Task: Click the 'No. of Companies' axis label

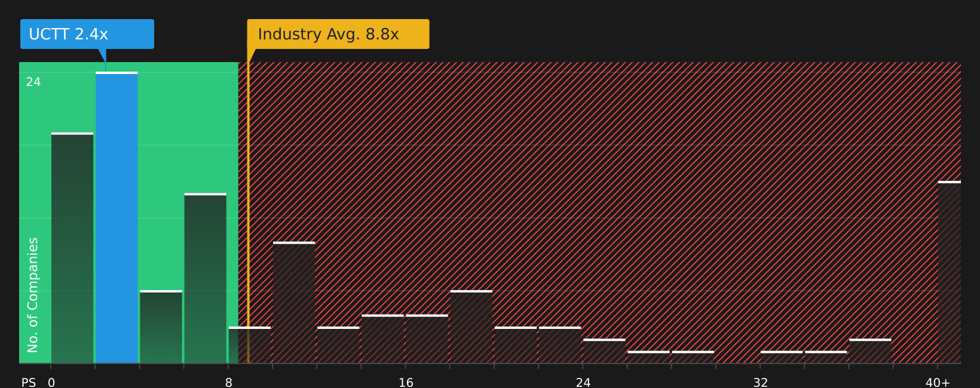Action: 33,295
